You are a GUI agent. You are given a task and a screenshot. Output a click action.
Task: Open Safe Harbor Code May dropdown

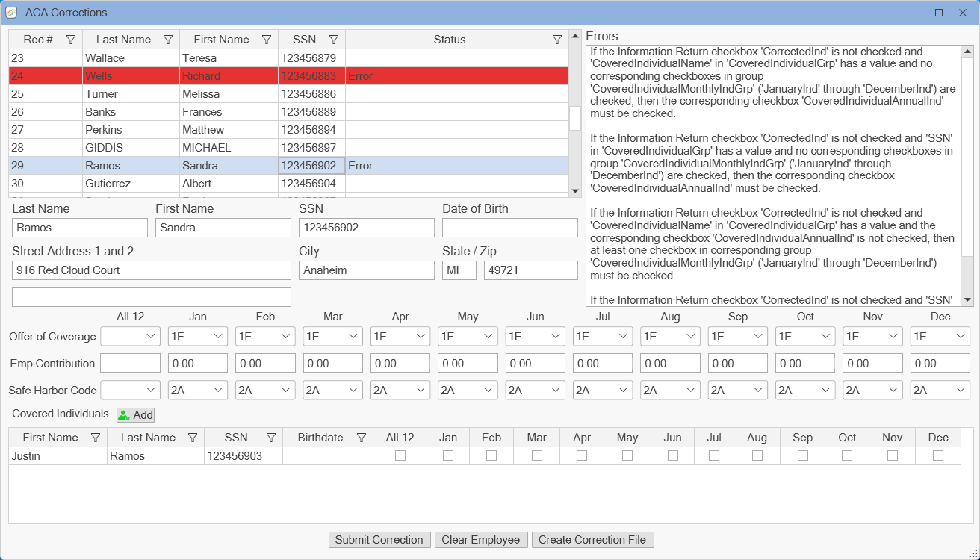point(468,390)
